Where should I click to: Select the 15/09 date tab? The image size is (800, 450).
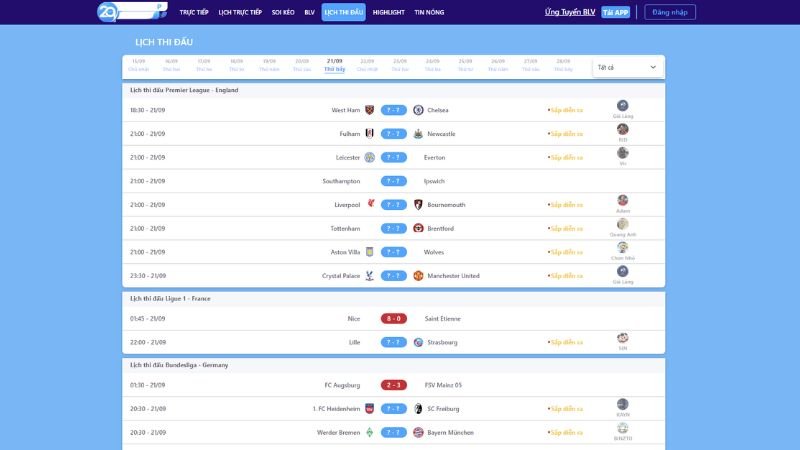pos(138,65)
